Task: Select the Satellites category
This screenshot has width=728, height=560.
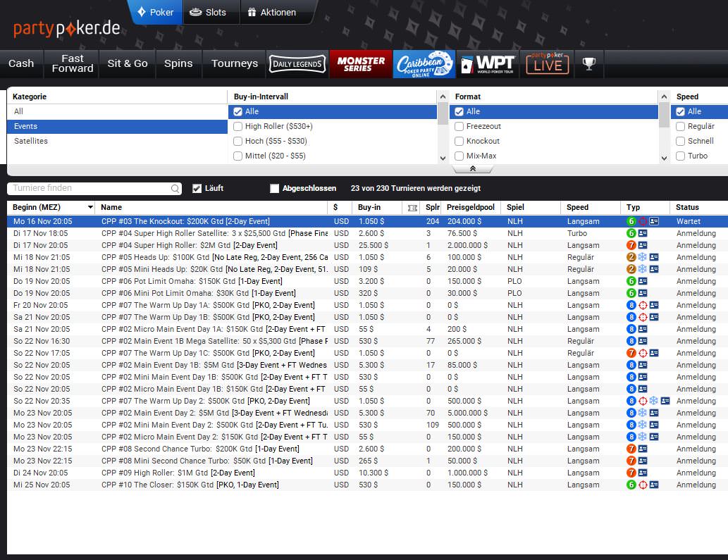Action: pyautogui.click(x=31, y=141)
